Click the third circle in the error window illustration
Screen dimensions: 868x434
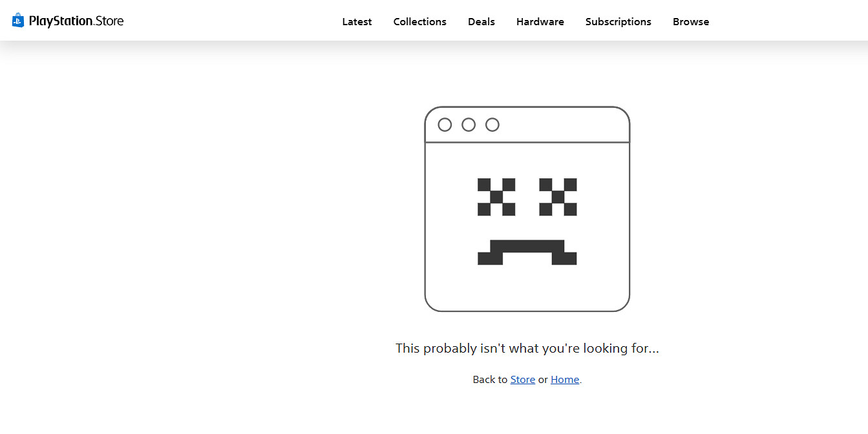(492, 125)
